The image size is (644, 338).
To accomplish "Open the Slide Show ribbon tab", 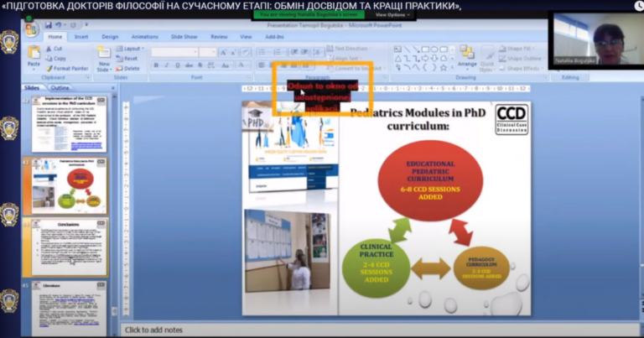I will [182, 37].
